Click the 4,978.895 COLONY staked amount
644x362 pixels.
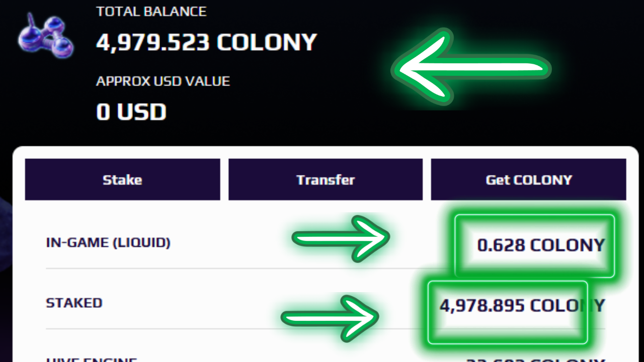click(x=522, y=305)
